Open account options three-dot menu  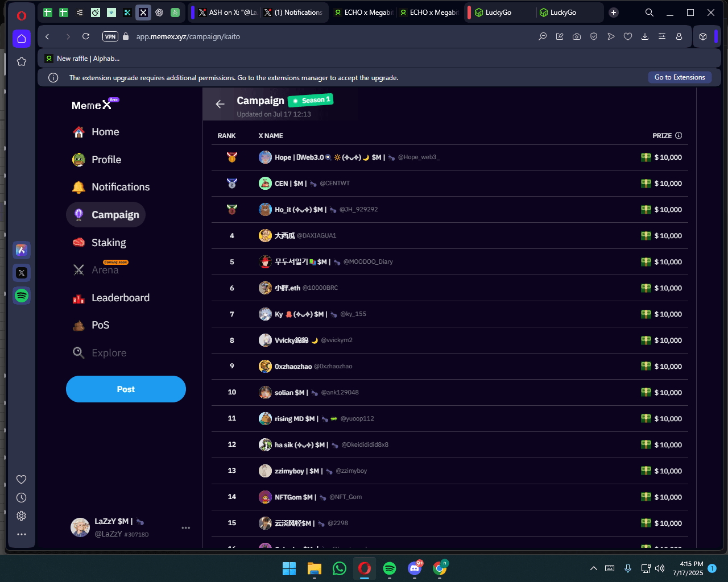click(185, 528)
